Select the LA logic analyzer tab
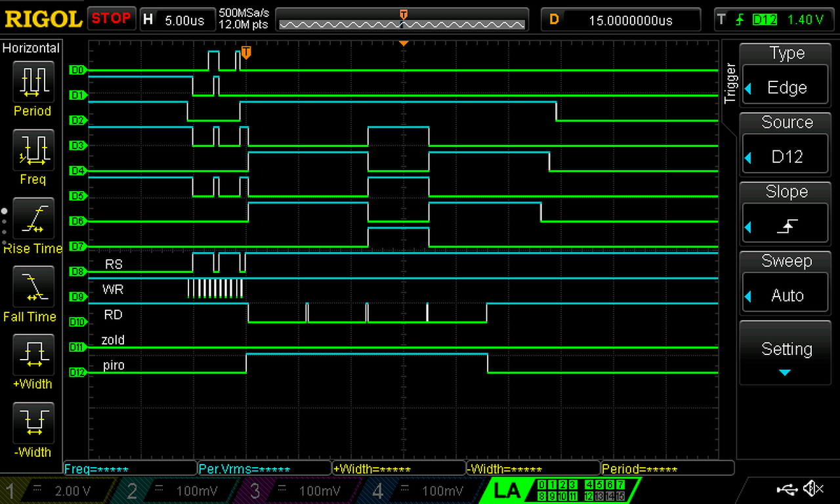 (x=562, y=491)
